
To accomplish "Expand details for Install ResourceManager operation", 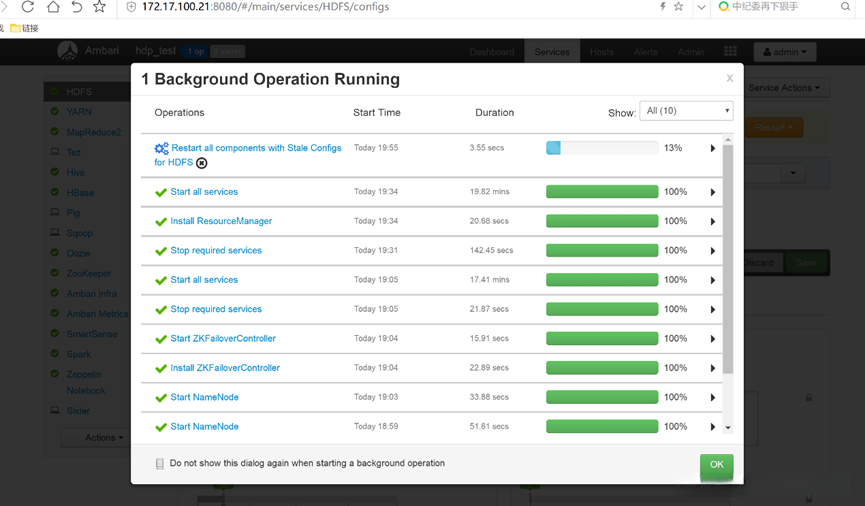I will pyautogui.click(x=713, y=222).
